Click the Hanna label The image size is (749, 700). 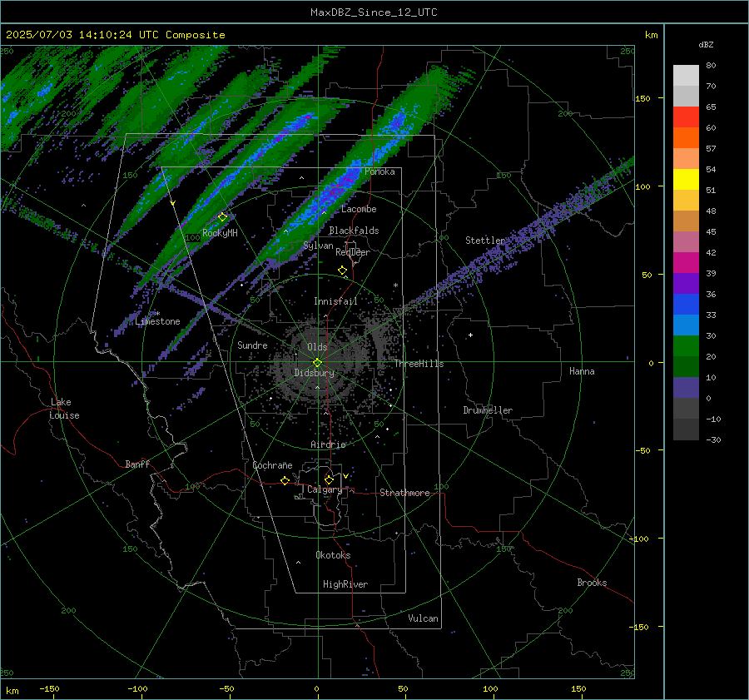pos(582,371)
